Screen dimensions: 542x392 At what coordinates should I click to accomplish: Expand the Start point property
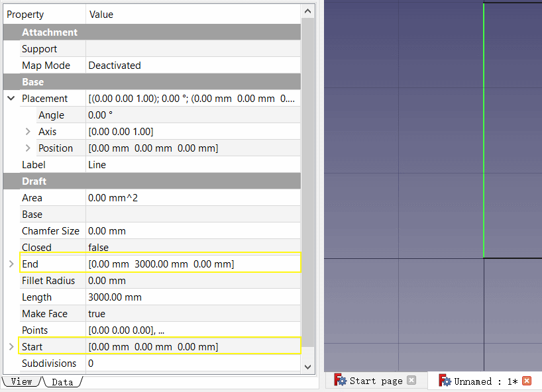[11, 347]
